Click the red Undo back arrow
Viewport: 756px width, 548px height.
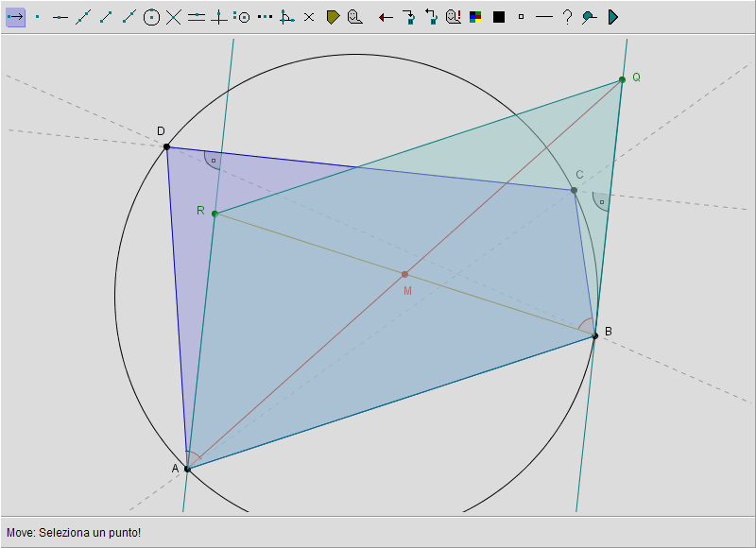(x=386, y=17)
